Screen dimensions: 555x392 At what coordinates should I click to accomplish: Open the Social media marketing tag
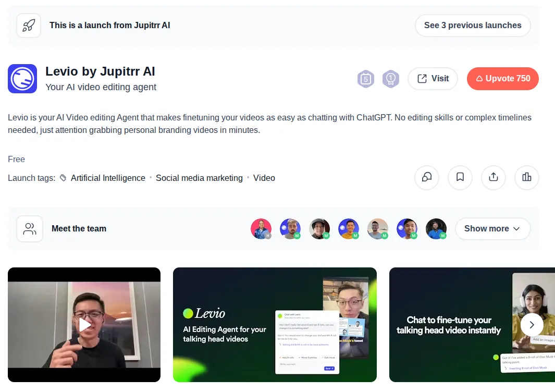pyautogui.click(x=199, y=178)
